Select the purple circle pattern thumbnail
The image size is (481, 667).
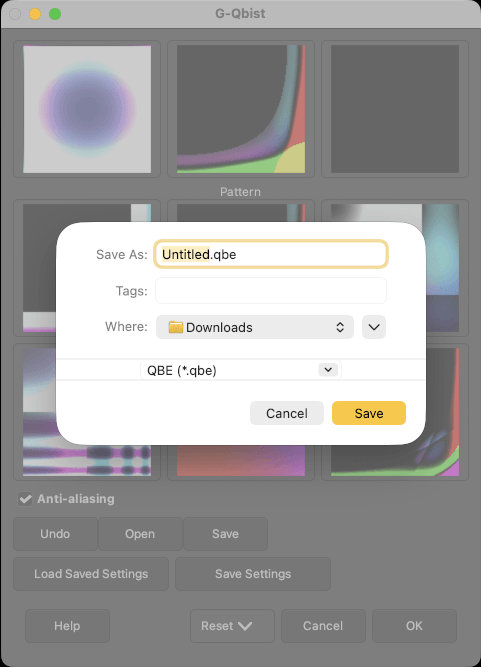(x=87, y=109)
